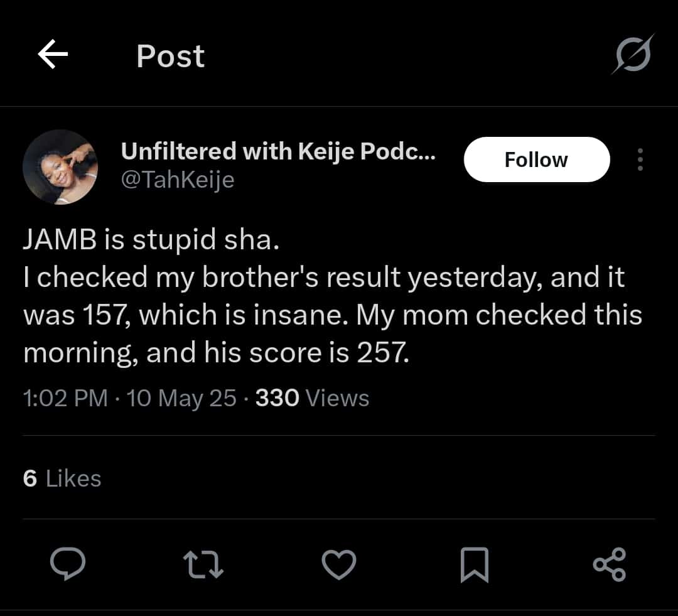Viewport: 678px width, 616px height.
Task: Tap the "My mom checked this" sentence
Action: [499, 315]
